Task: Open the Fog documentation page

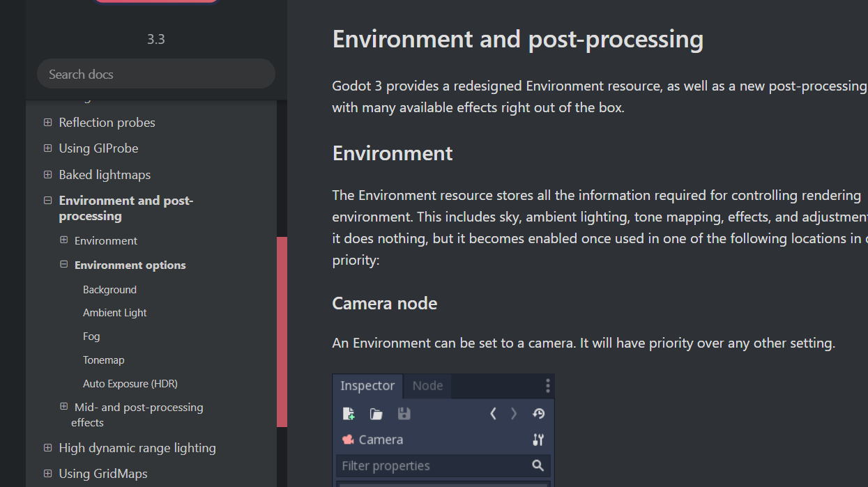Action: click(x=91, y=336)
